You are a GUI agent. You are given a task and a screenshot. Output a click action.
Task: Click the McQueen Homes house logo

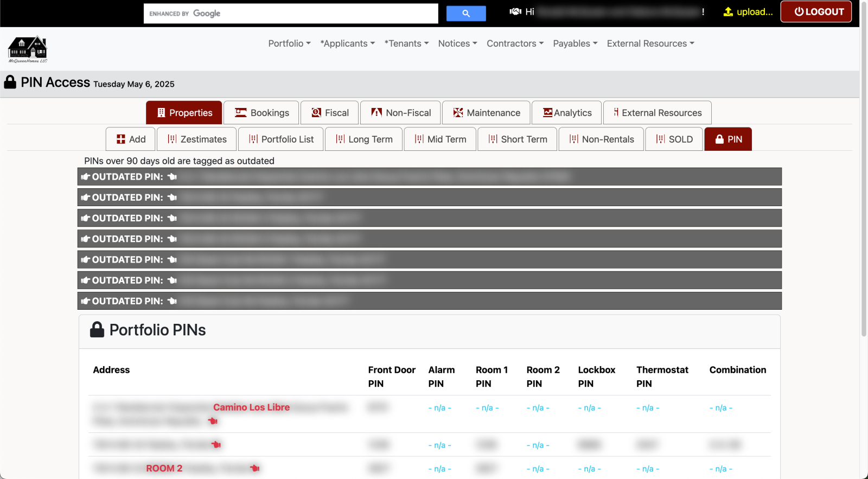[28, 49]
